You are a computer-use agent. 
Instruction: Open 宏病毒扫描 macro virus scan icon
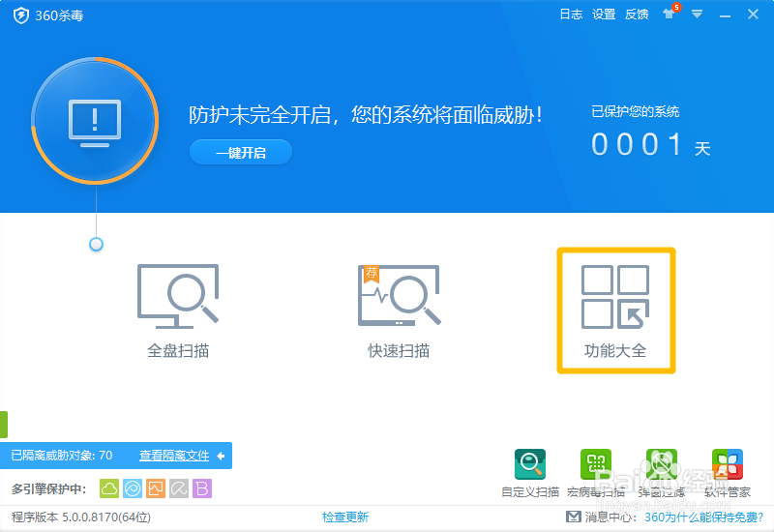[596, 464]
